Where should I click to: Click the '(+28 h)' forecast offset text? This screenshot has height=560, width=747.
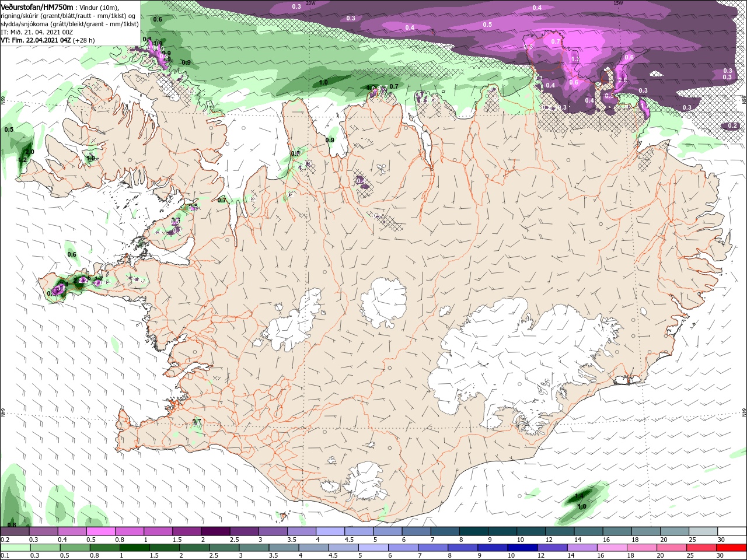tap(84, 40)
